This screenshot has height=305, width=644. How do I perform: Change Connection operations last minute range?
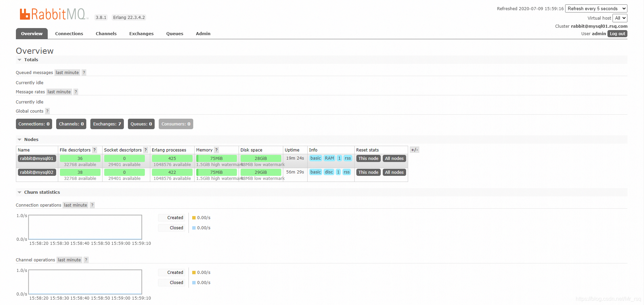click(75, 205)
